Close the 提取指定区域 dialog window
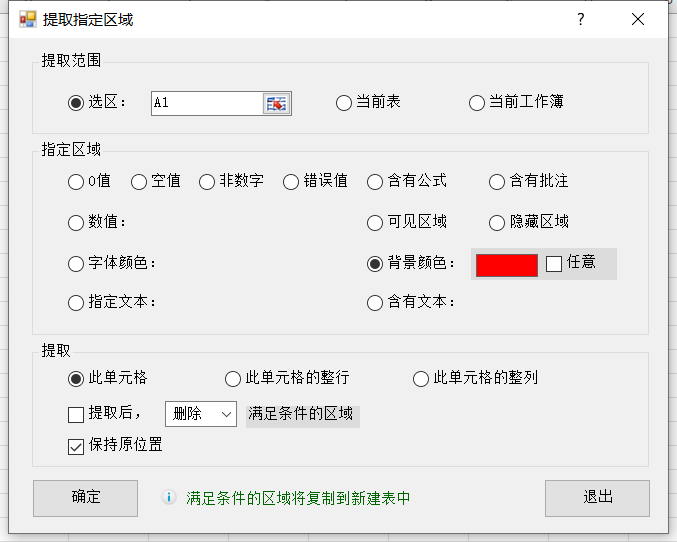Image resolution: width=677 pixels, height=542 pixels. pyautogui.click(x=637, y=19)
